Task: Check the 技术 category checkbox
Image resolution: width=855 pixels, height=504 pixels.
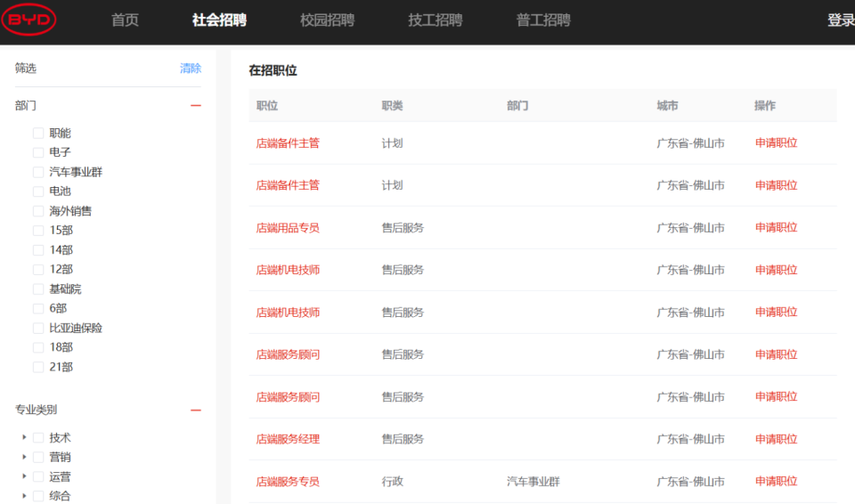Action: (38, 437)
